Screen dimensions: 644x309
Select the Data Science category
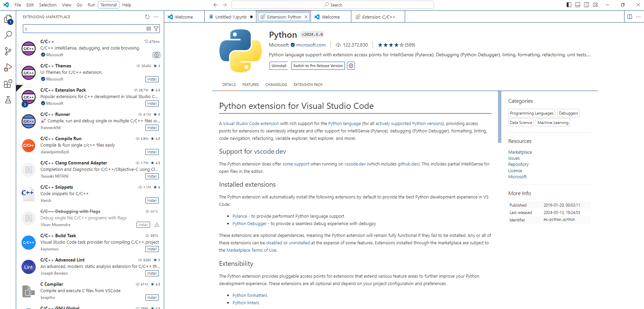pyautogui.click(x=521, y=123)
